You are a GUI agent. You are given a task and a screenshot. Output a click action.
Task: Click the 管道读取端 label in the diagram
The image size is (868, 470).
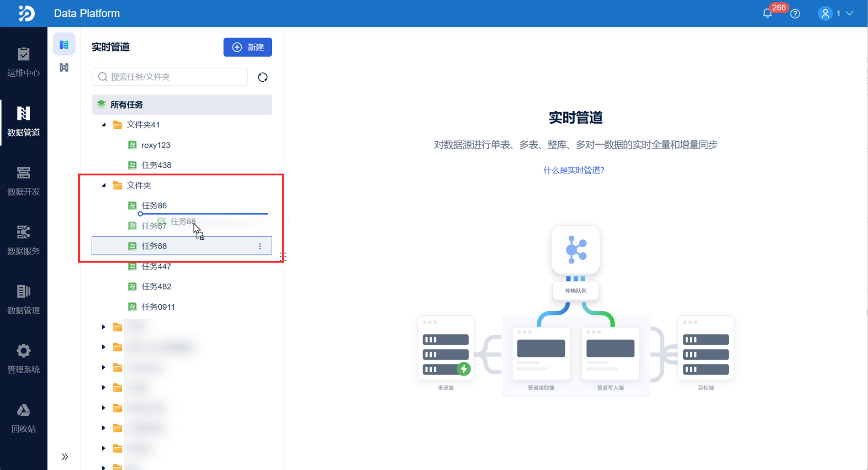click(x=541, y=388)
